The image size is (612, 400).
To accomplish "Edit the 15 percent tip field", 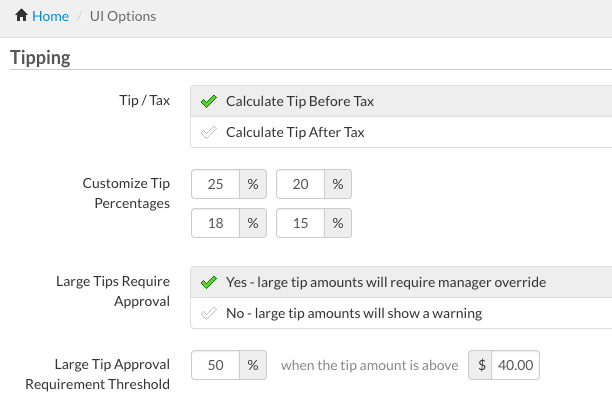I will [x=301, y=222].
